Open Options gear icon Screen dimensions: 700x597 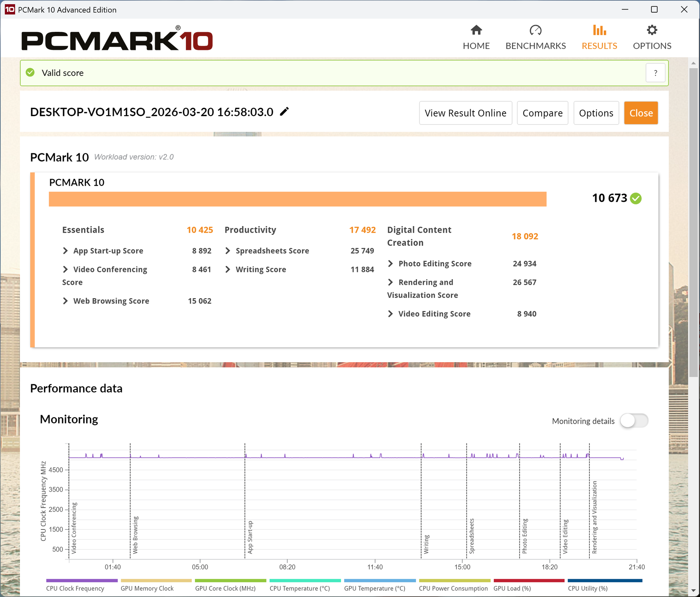(x=652, y=30)
